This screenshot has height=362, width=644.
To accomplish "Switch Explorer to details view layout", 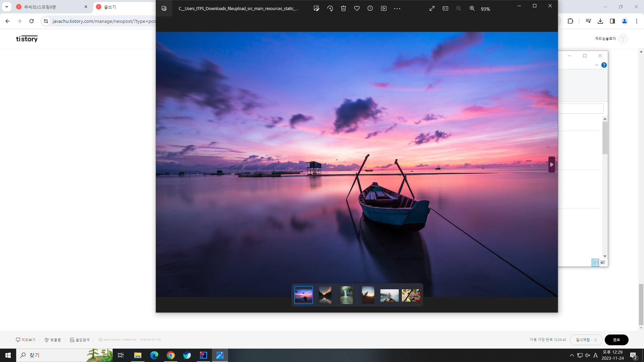I will point(595,262).
